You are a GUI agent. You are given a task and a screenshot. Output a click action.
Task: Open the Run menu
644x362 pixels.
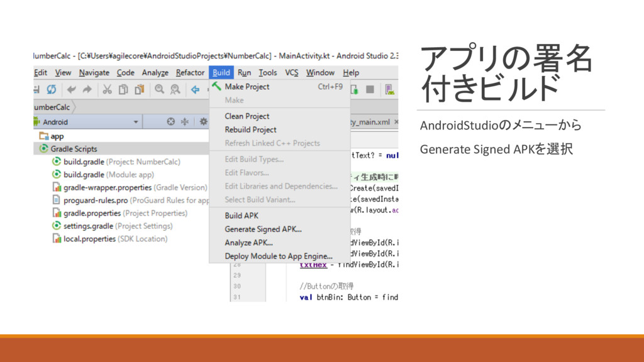tap(244, 73)
